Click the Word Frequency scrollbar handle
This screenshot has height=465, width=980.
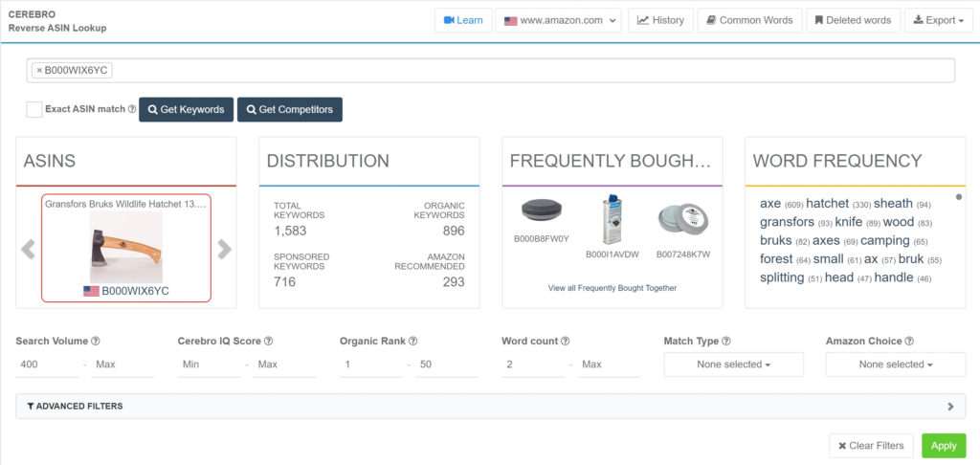(x=958, y=198)
